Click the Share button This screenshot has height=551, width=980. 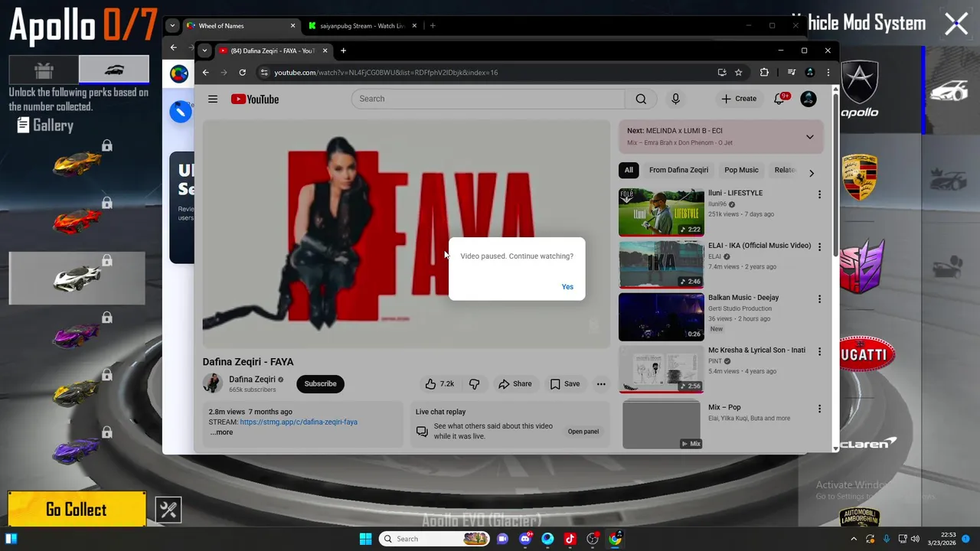pyautogui.click(x=514, y=383)
